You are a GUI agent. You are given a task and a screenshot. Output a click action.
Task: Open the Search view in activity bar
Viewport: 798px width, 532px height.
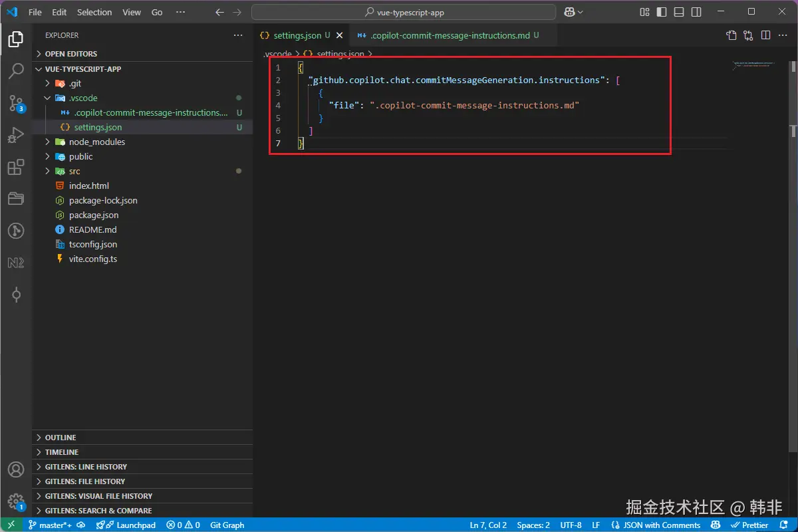pyautogui.click(x=16, y=71)
